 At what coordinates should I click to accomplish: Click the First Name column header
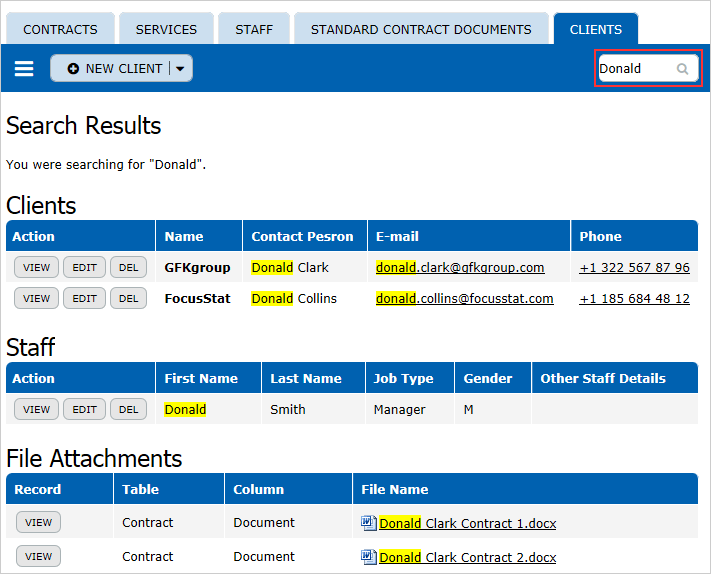[209, 378]
